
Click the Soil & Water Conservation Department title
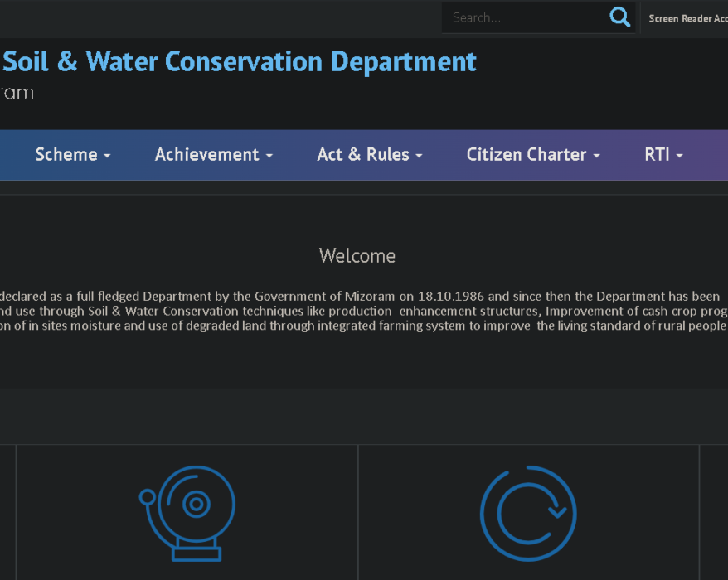point(240,61)
